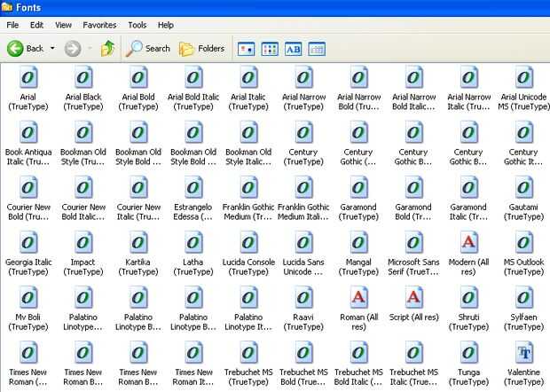Click the Bookman Old Style (Tru… label
550x392 pixels.
[83, 157]
